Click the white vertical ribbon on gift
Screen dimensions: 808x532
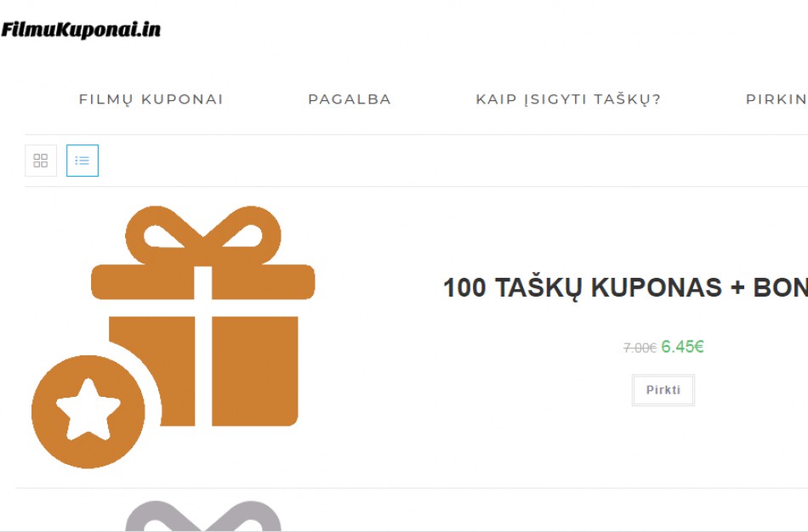point(203,346)
